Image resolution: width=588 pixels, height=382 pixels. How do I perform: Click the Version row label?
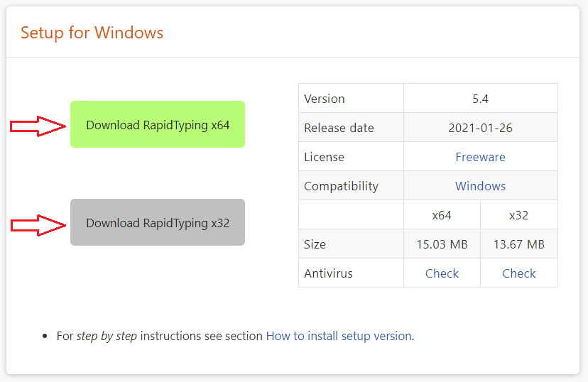325,99
